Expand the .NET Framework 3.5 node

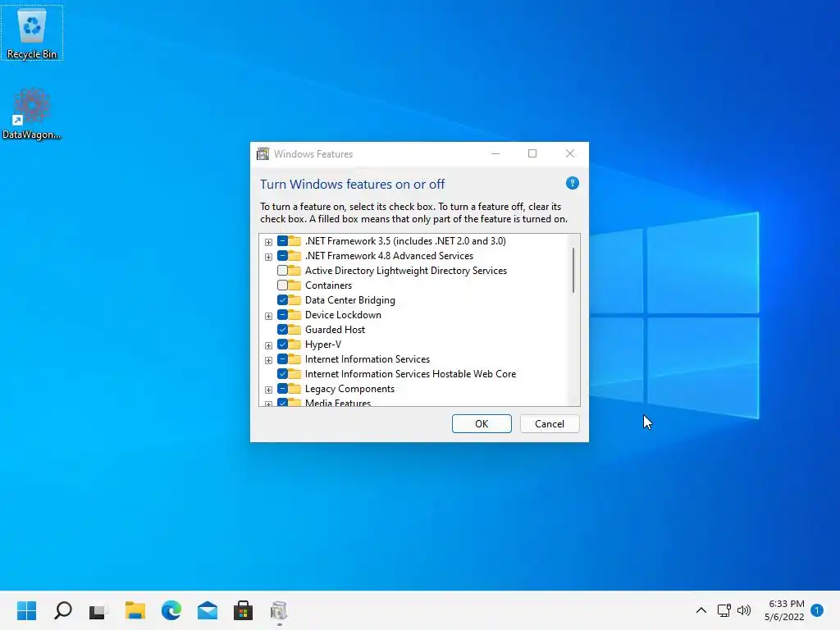pyautogui.click(x=268, y=242)
